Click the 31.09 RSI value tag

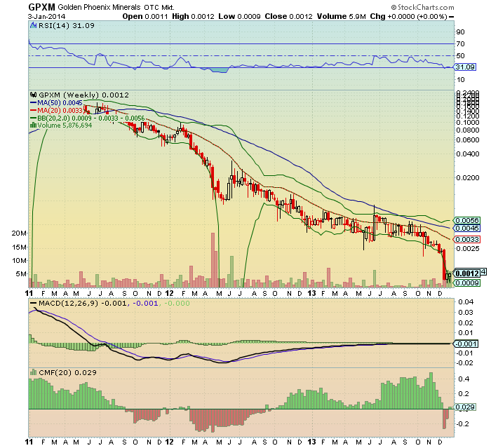coord(465,67)
